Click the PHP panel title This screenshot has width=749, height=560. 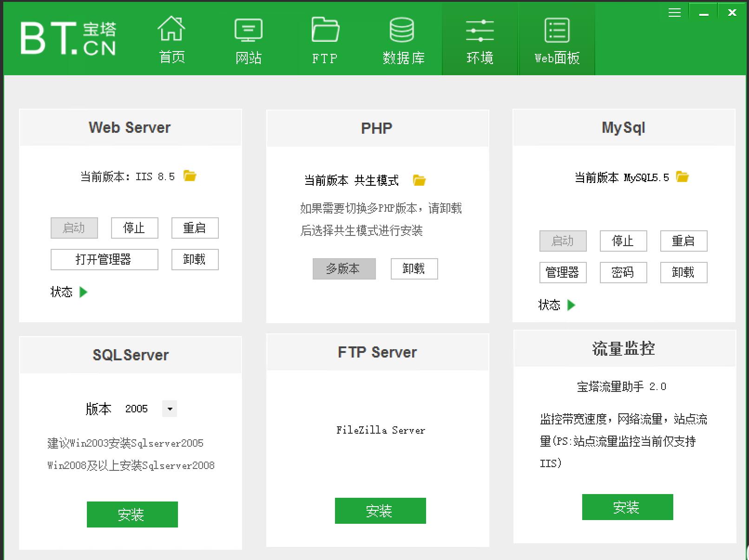[x=377, y=129]
